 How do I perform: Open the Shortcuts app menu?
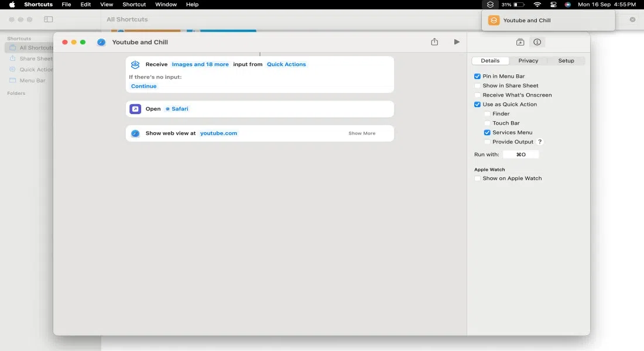pos(38,5)
